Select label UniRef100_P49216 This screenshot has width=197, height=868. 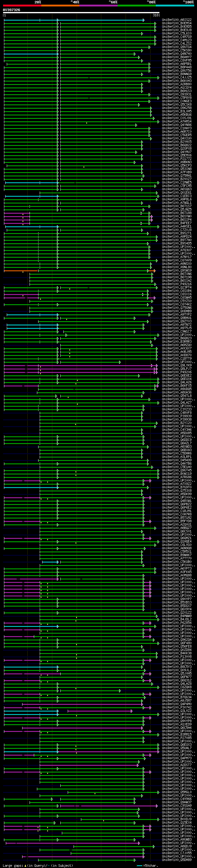tap(177, 284)
